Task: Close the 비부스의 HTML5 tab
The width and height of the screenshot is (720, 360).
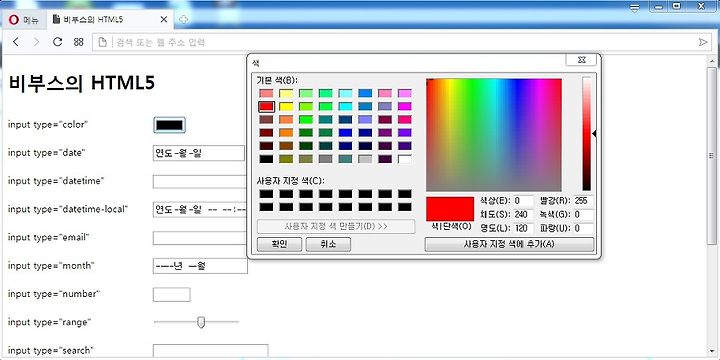Action: point(164,19)
